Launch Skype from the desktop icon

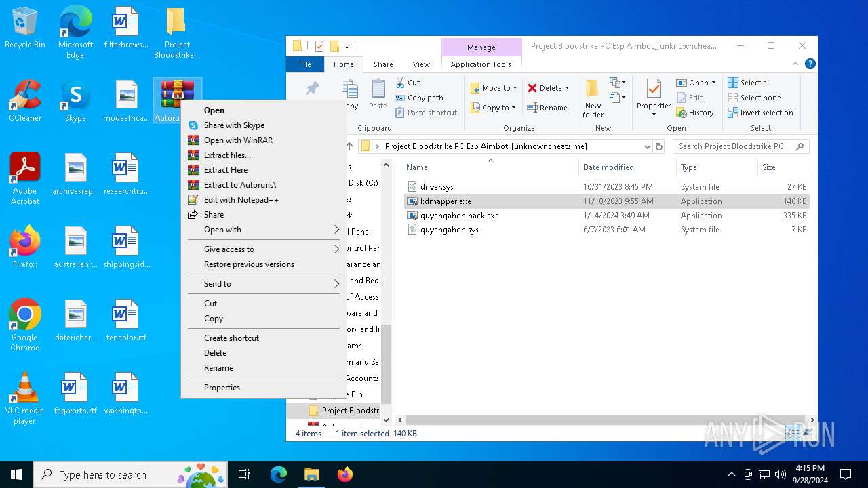pyautogui.click(x=75, y=102)
